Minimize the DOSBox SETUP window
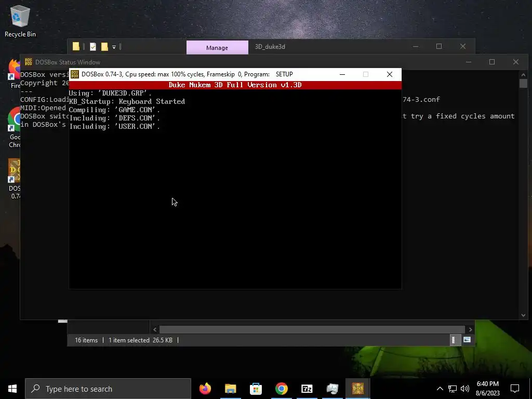This screenshot has height=399, width=532. click(x=342, y=74)
